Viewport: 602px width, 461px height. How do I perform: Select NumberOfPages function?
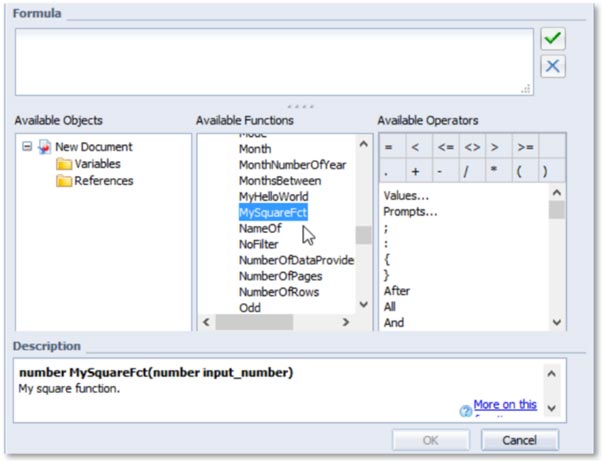pyautogui.click(x=280, y=276)
